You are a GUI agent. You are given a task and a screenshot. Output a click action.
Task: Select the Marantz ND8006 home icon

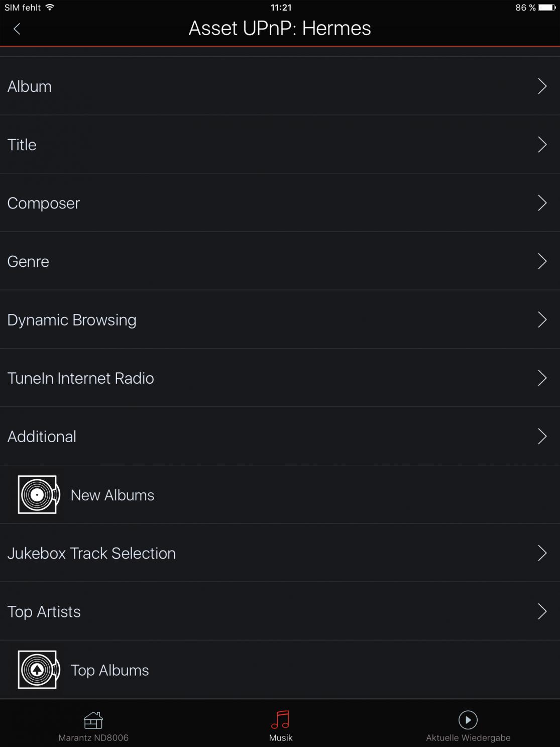coord(93,720)
